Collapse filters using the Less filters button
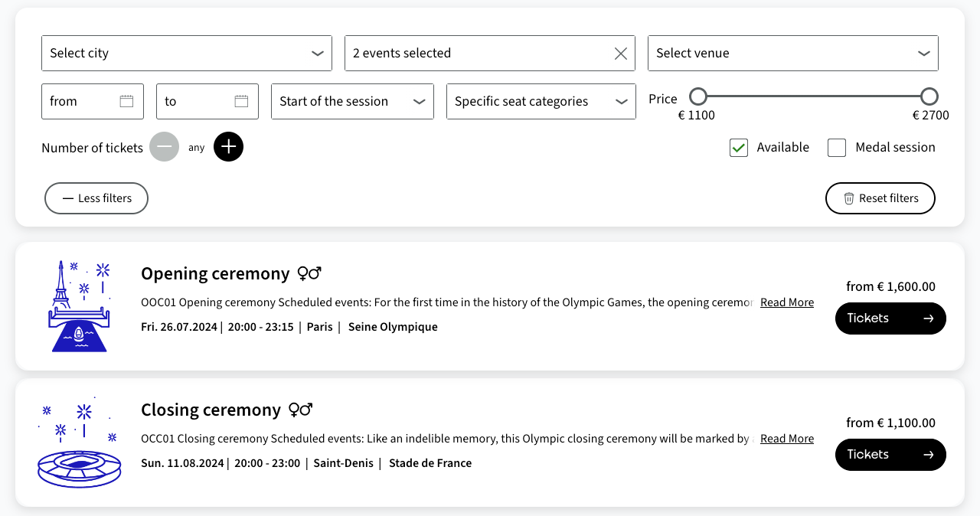Image resolution: width=980 pixels, height=516 pixels. (96, 198)
